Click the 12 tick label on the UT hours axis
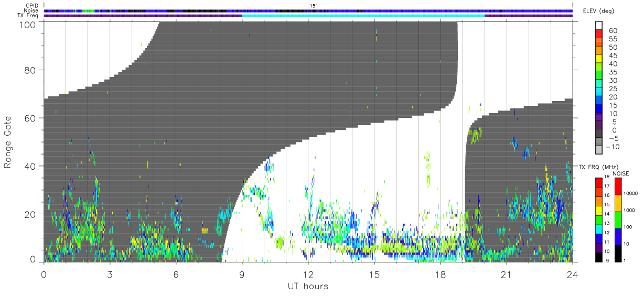This screenshot has height=297, width=644. [308, 274]
